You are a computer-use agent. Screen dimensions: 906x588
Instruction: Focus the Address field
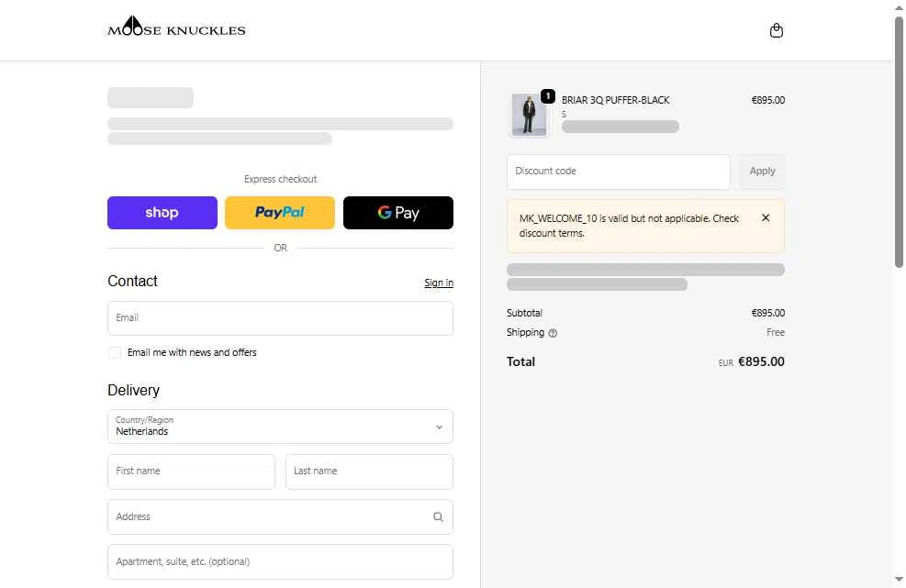[x=280, y=517]
